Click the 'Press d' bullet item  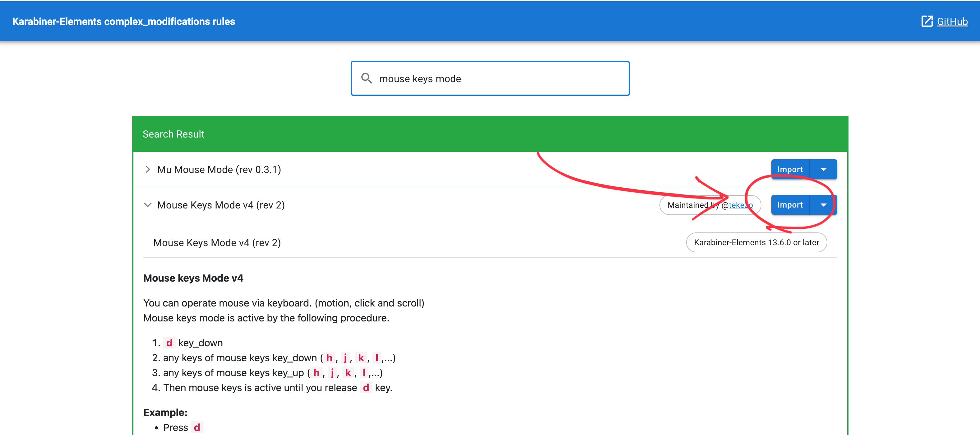183,428
